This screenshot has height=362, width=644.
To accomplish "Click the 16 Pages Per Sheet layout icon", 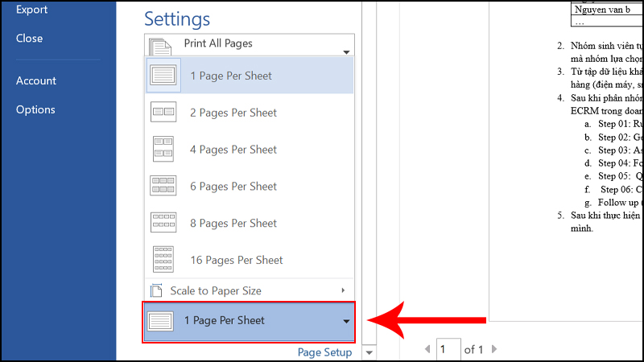I will [163, 260].
